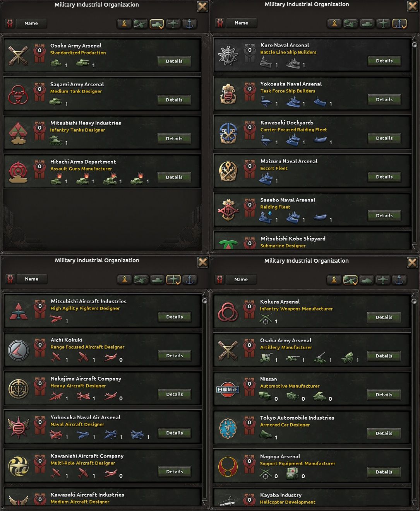Select the Nakajima Aircraft Company emblem
The width and height of the screenshot is (420, 511).
[19, 389]
